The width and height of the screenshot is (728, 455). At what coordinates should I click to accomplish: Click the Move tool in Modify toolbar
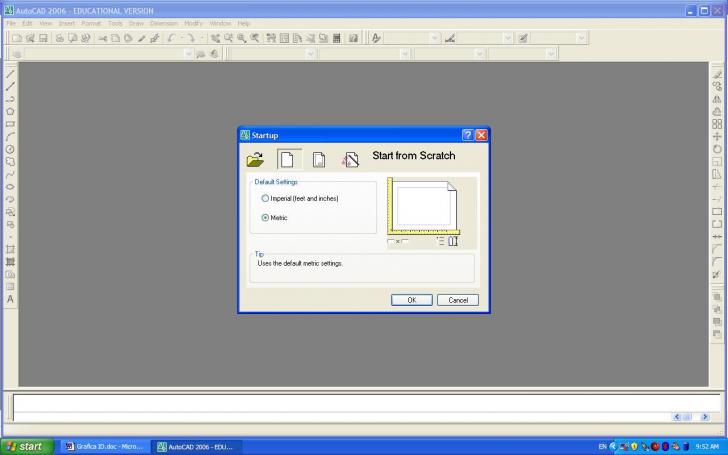[x=717, y=136]
